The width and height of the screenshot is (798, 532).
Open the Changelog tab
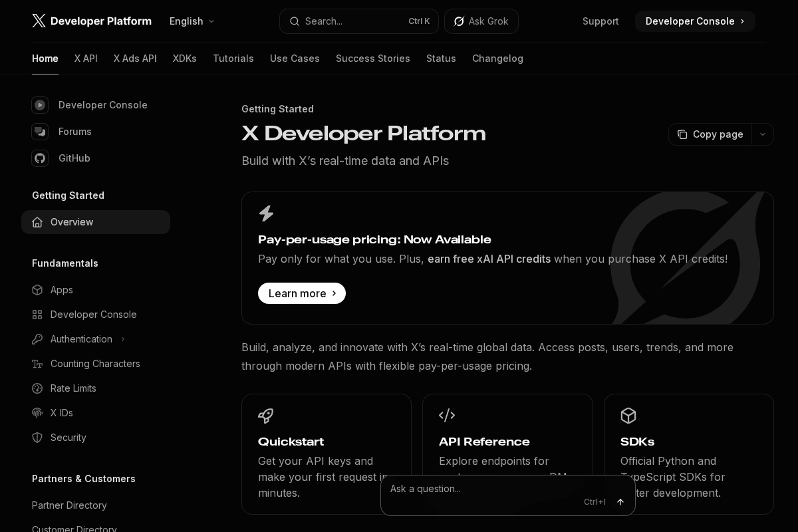497,59
